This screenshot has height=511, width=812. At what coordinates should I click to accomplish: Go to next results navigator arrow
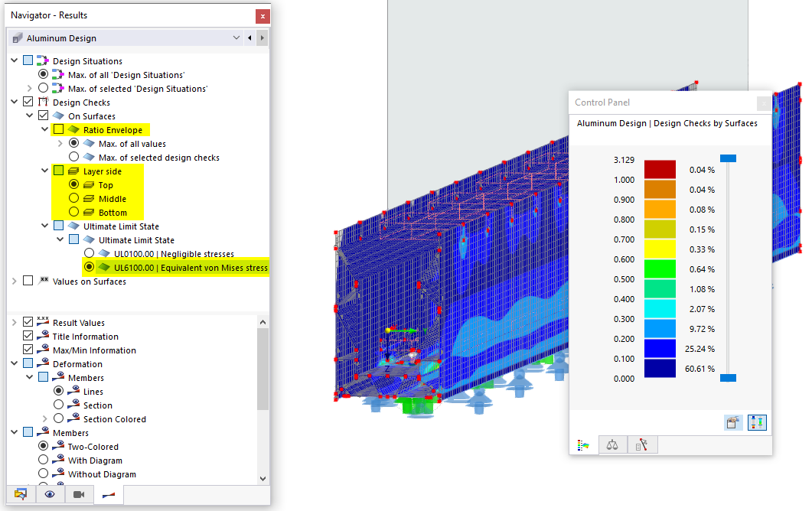tap(262, 37)
